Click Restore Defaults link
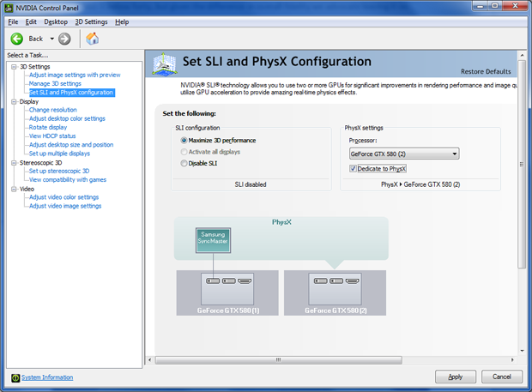This screenshot has width=532, height=392. 486,71
